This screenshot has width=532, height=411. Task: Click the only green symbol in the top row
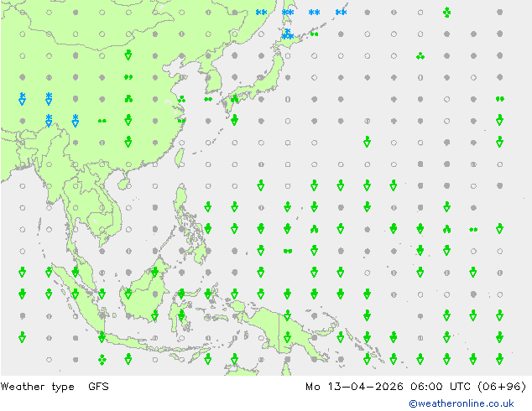[447, 13]
